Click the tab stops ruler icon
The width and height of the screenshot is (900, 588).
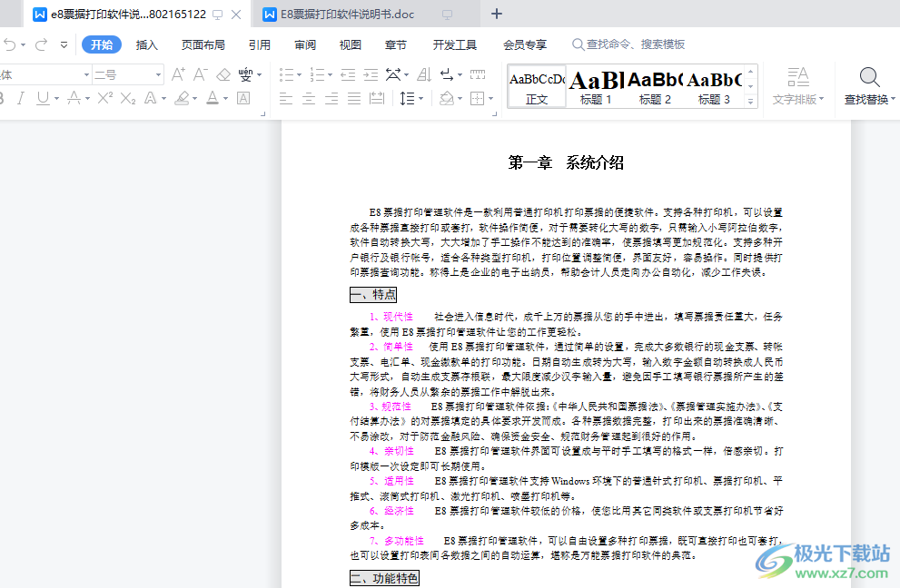pos(478,74)
